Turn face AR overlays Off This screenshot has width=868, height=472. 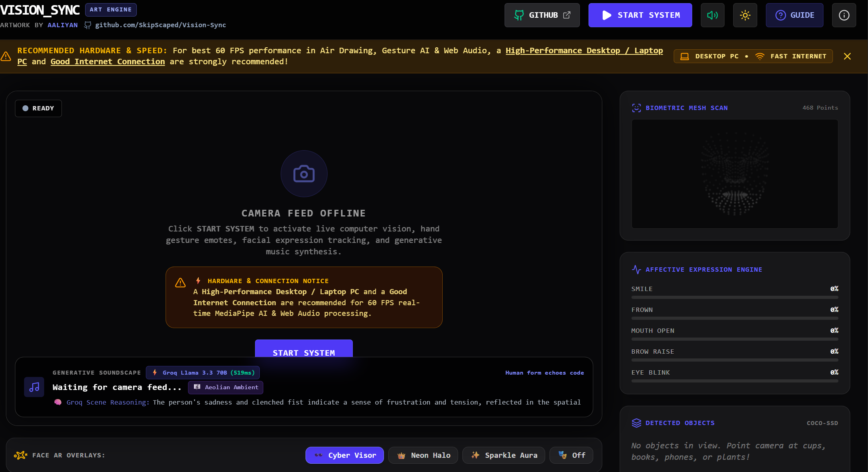(571, 455)
